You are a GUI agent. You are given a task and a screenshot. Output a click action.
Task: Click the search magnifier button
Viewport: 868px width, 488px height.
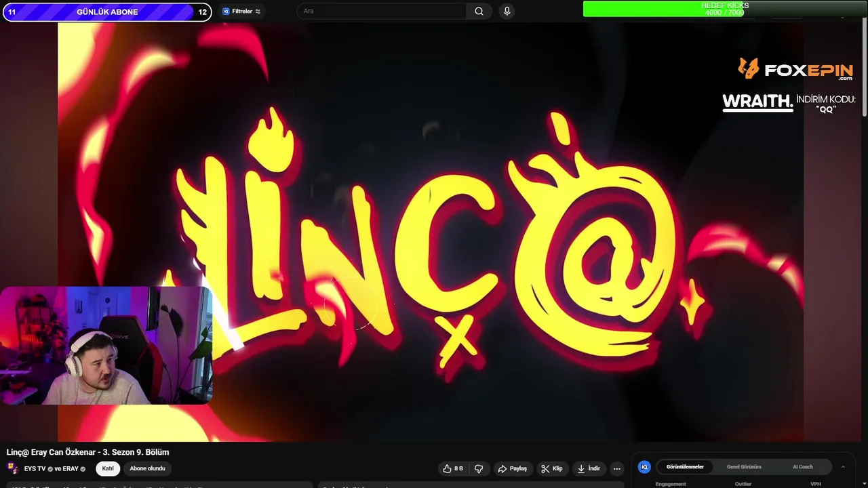479,11
